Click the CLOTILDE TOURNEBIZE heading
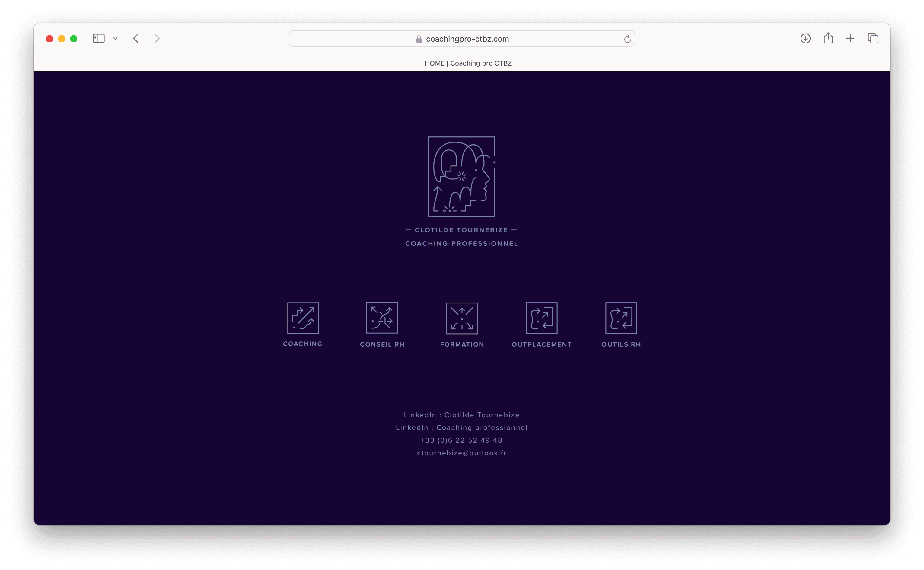924x570 pixels. 461,230
